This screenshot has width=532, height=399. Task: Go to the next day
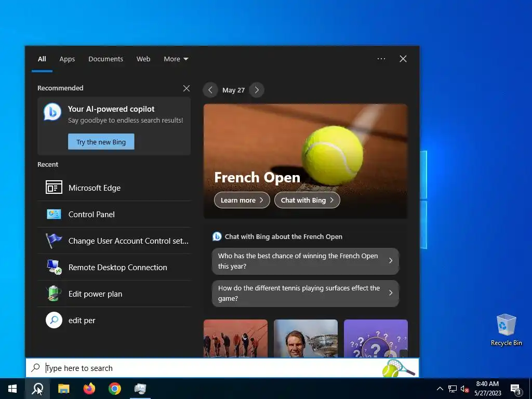(x=257, y=90)
